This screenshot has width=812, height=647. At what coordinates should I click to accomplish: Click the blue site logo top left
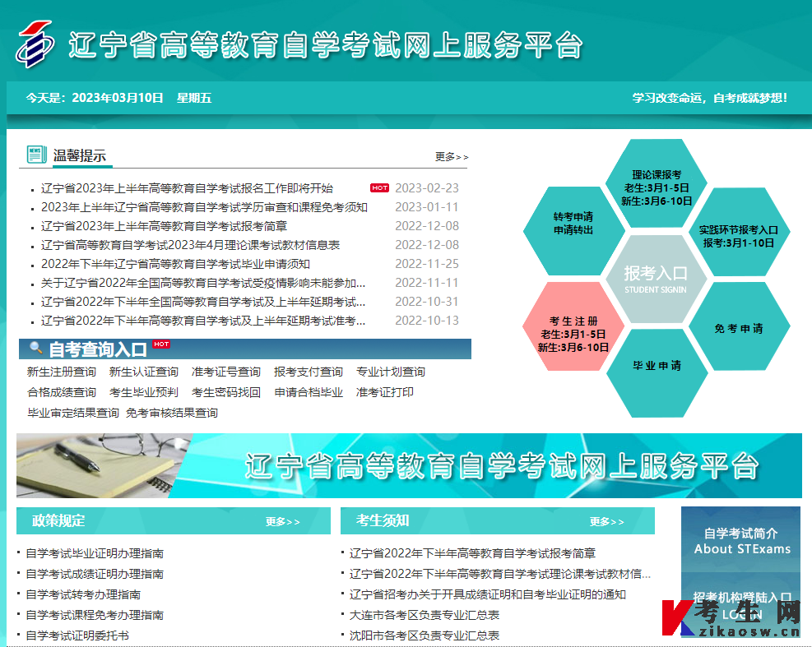[x=35, y=45]
